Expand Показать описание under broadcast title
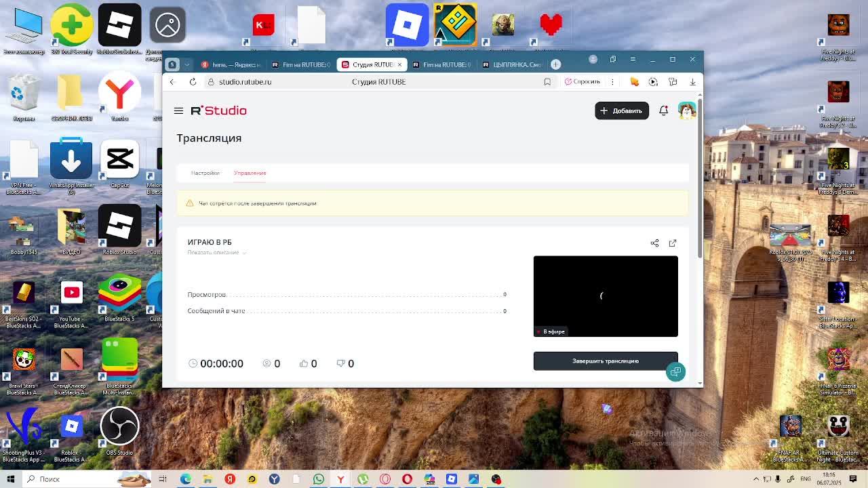The width and height of the screenshot is (868, 488). 216,252
